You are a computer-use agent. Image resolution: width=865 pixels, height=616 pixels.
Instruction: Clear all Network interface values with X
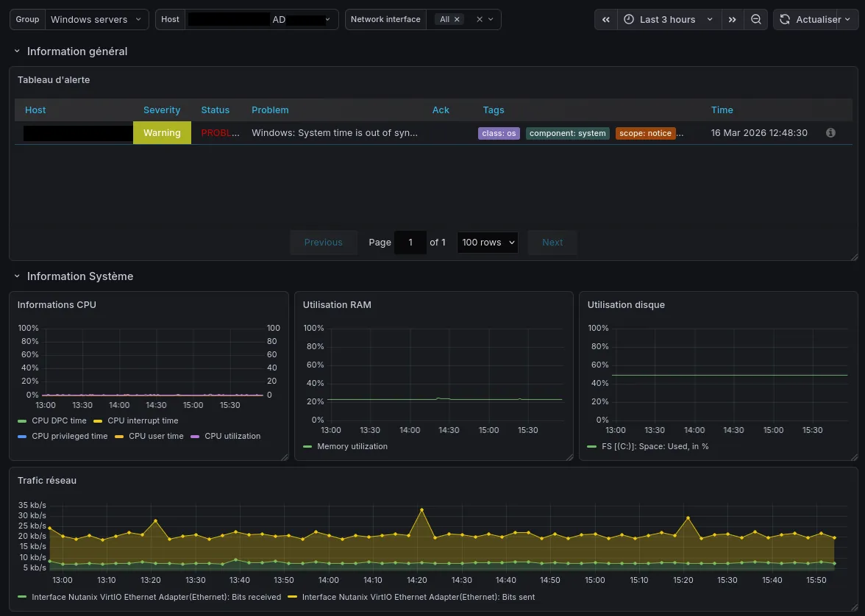coord(480,20)
